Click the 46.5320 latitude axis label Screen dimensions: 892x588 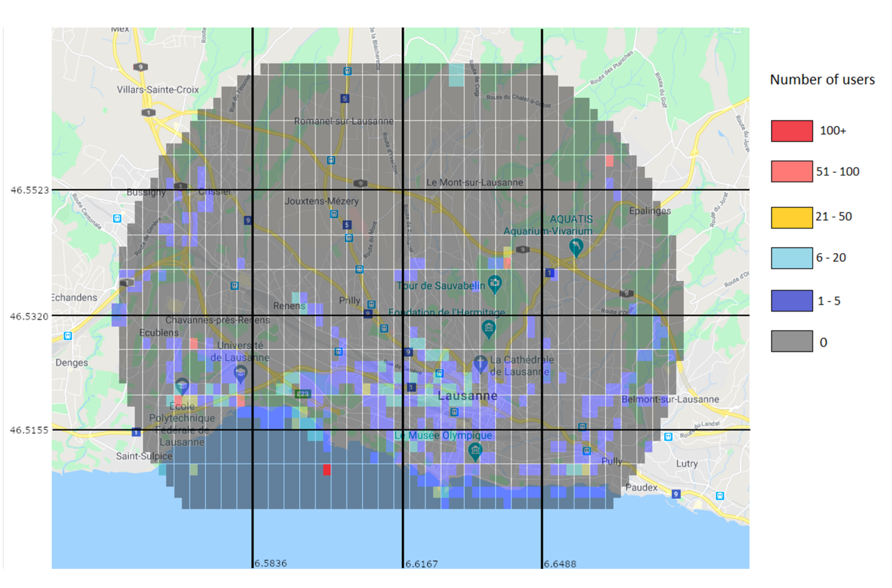29,316
